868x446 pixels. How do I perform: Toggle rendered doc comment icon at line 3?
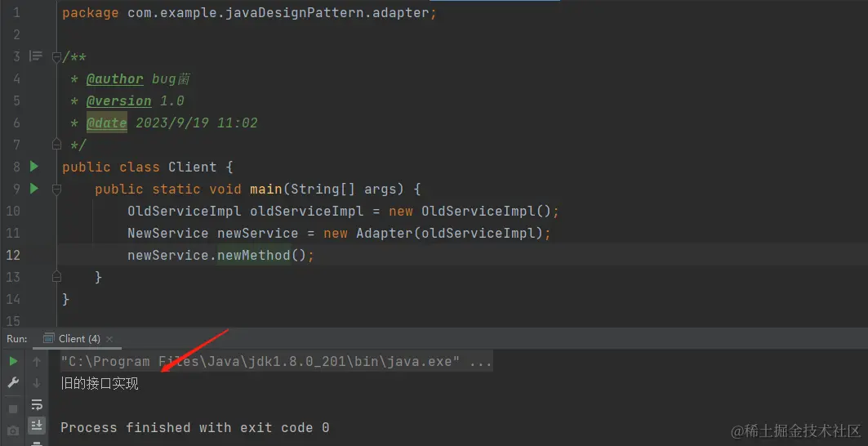[36, 56]
